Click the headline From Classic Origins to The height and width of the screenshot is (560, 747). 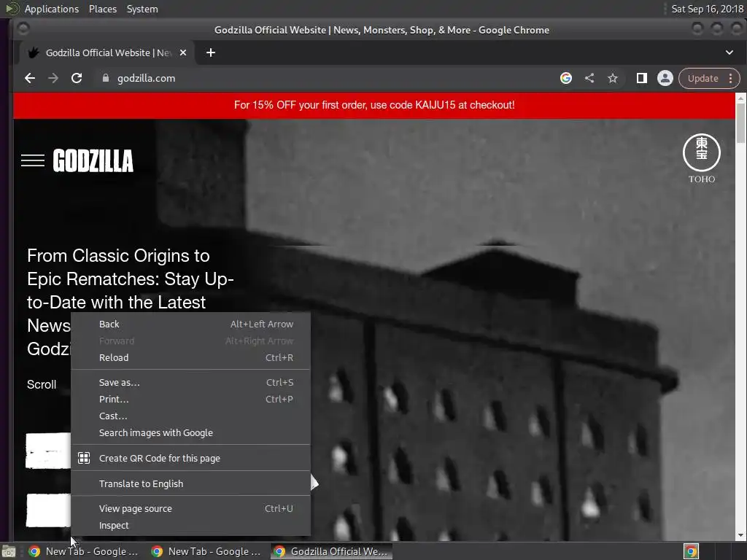pos(118,256)
